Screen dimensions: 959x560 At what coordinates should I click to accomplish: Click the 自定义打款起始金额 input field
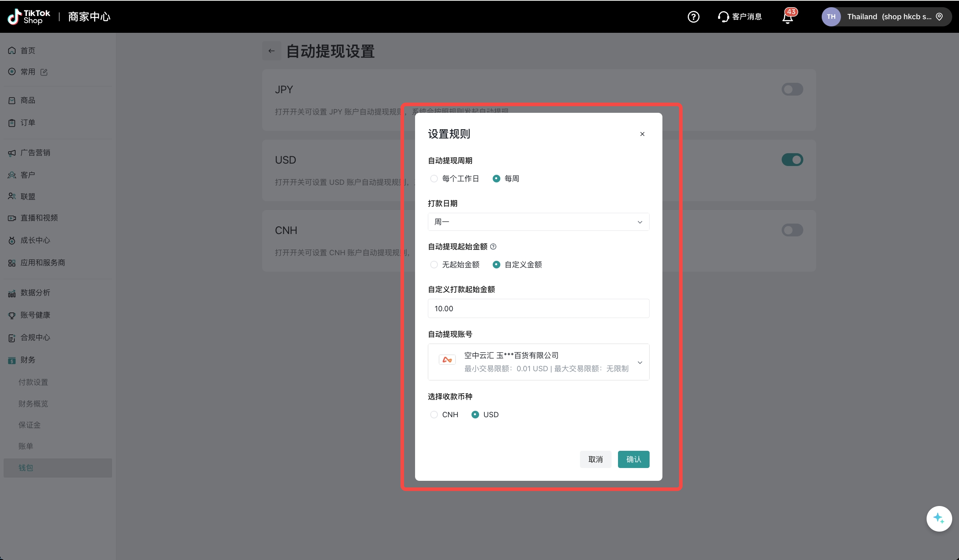tap(538, 309)
